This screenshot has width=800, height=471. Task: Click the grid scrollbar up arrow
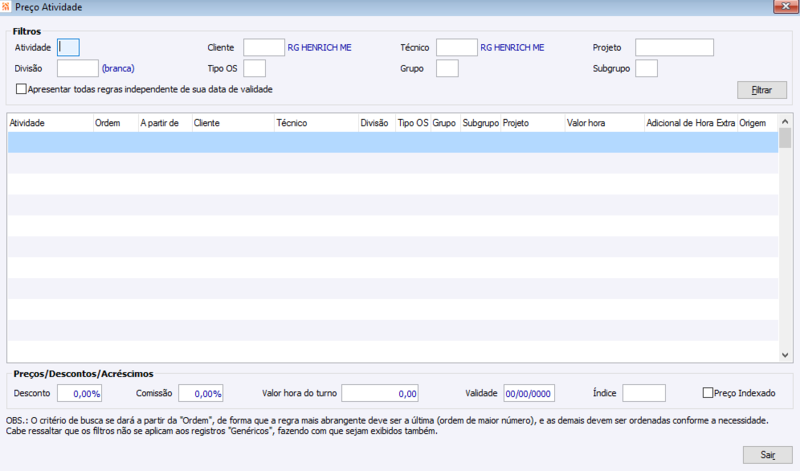(785, 121)
